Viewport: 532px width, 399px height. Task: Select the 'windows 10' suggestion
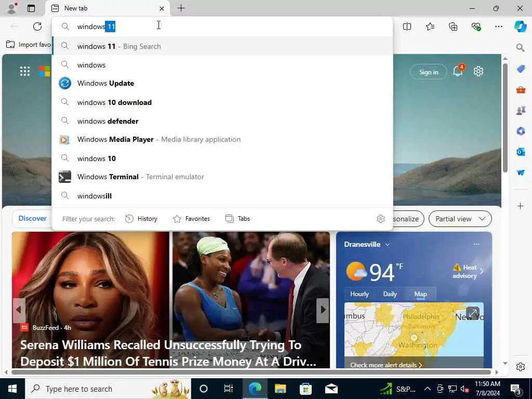point(222,158)
